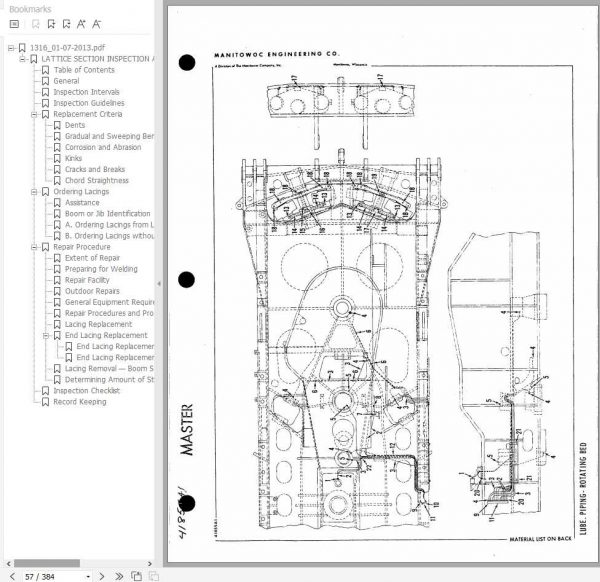Decrease bookmark text size
This screenshot has width=600, height=582.
96,24
